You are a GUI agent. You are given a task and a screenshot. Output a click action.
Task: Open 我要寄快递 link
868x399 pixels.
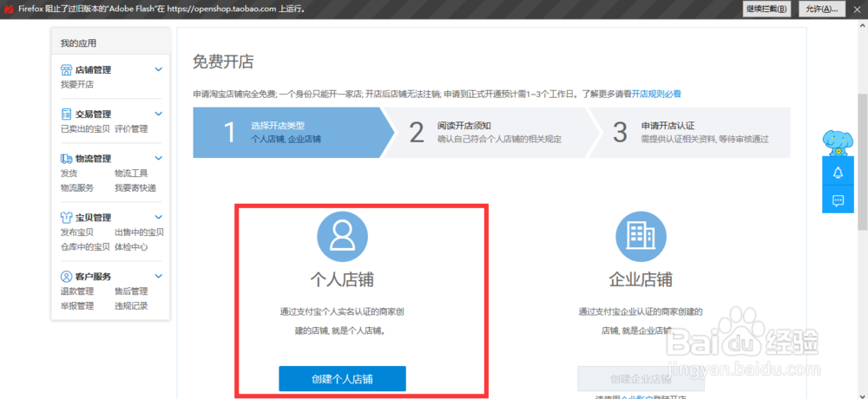tap(135, 187)
